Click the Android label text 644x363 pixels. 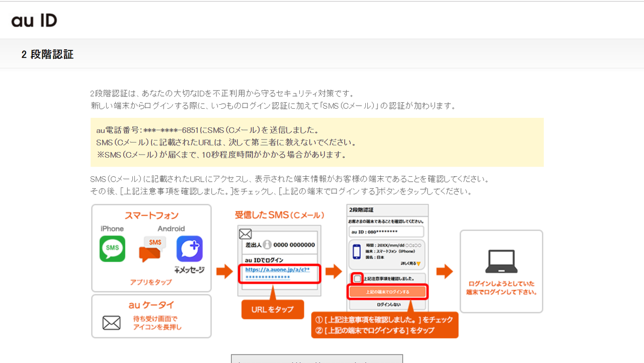click(x=171, y=229)
